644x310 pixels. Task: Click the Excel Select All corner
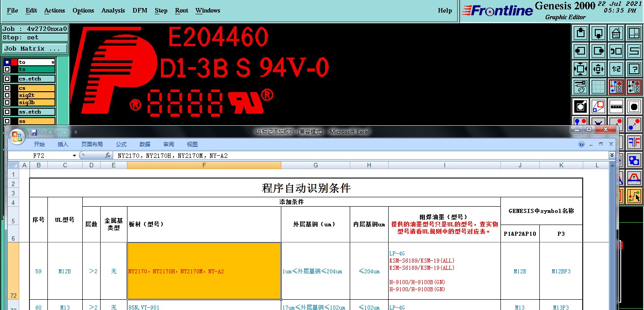13,165
